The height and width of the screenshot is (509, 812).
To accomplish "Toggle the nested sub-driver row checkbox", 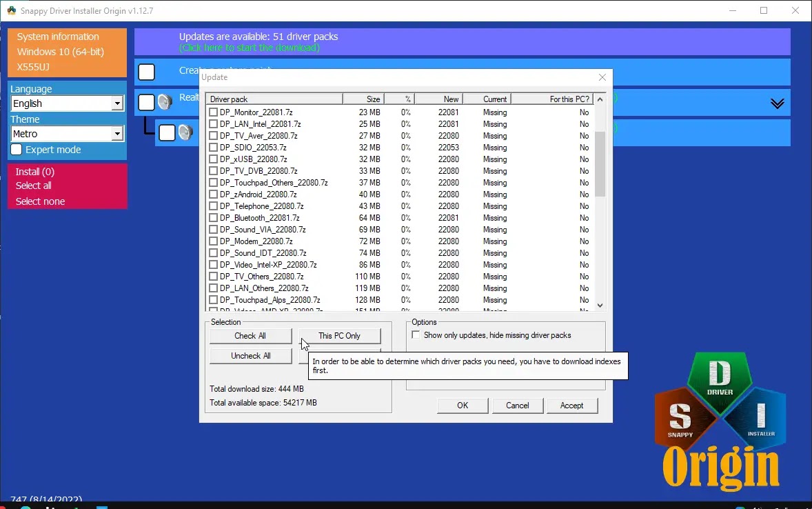I will [x=167, y=132].
